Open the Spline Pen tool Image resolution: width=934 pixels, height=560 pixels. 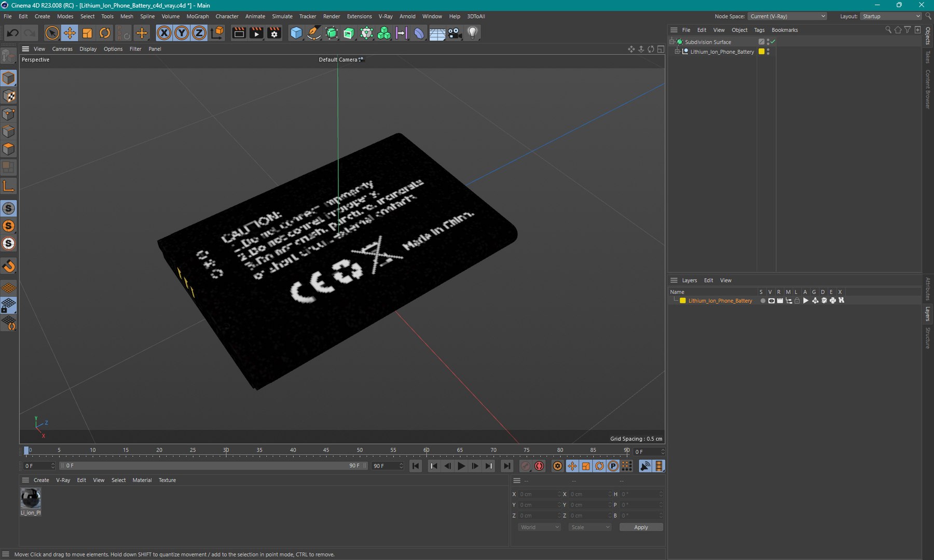click(313, 33)
